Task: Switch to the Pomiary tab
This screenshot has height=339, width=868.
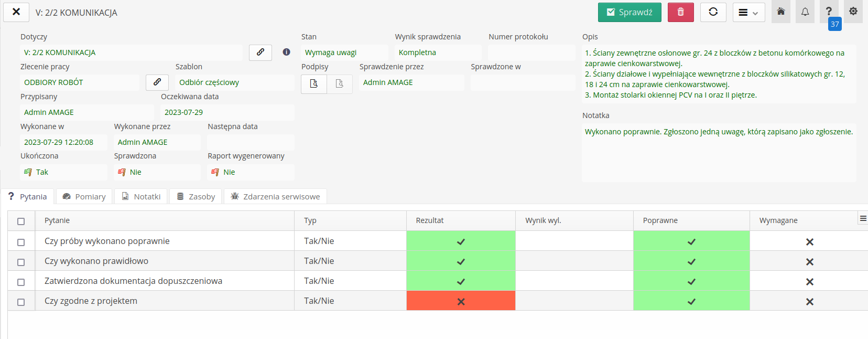Action: (x=84, y=197)
